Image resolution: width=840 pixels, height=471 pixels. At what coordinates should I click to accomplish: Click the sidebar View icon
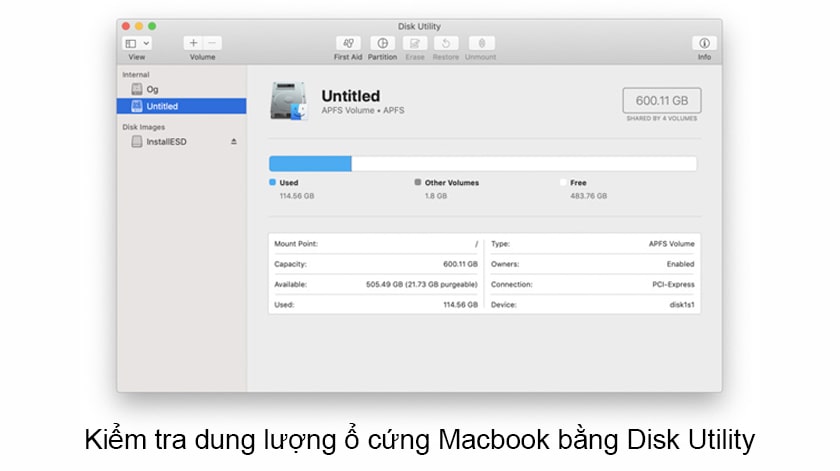(131, 43)
